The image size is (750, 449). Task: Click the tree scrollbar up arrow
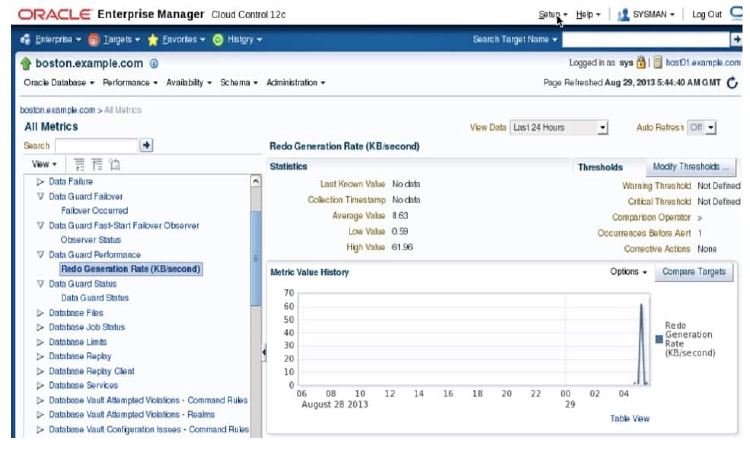pyautogui.click(x=255, y=181)
